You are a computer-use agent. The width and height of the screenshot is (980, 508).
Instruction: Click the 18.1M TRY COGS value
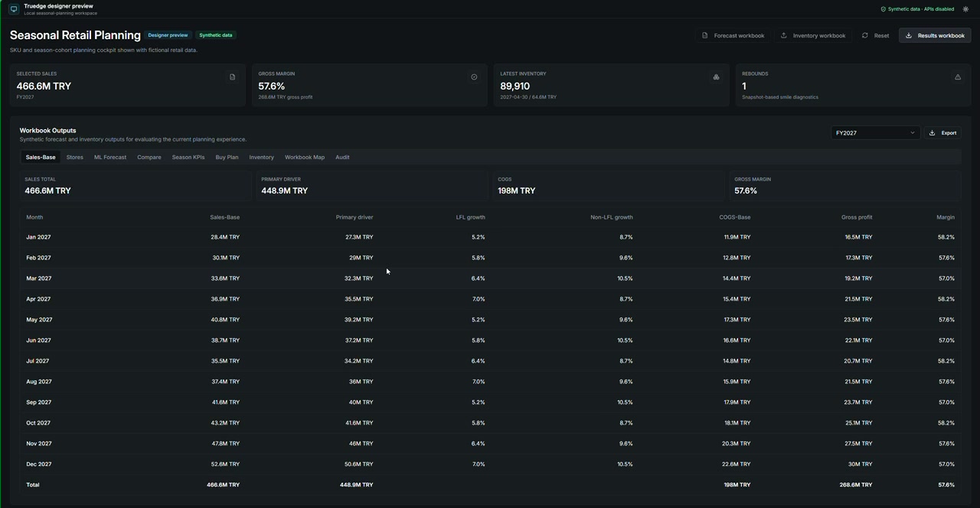click(x=737, y=423)
